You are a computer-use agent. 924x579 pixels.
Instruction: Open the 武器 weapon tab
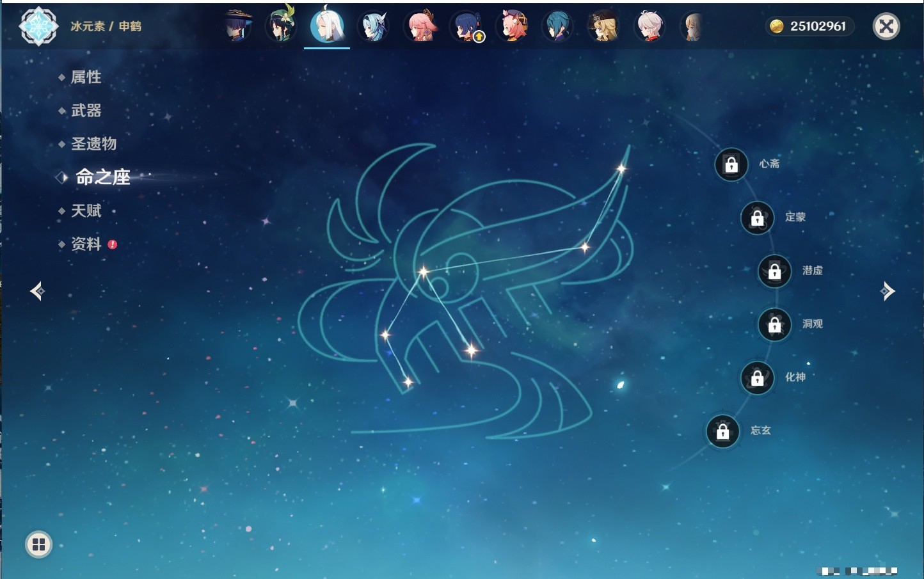point(86,111)
